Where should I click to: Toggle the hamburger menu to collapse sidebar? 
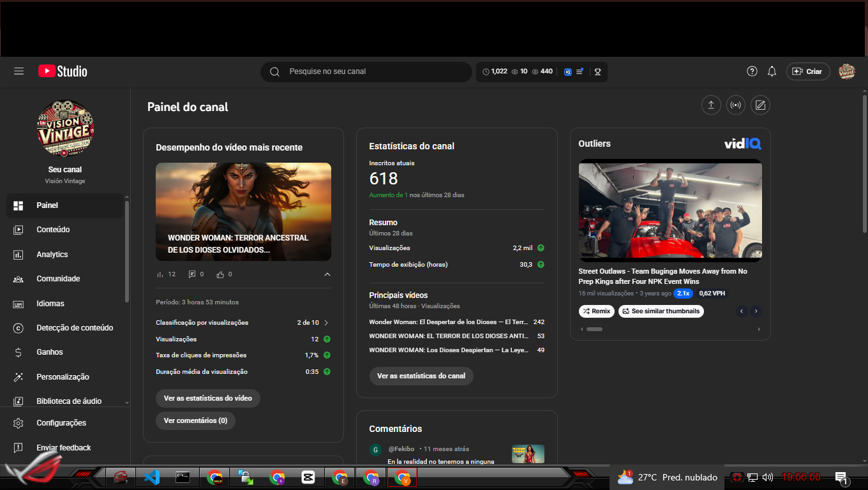click(x=19, y=71)
